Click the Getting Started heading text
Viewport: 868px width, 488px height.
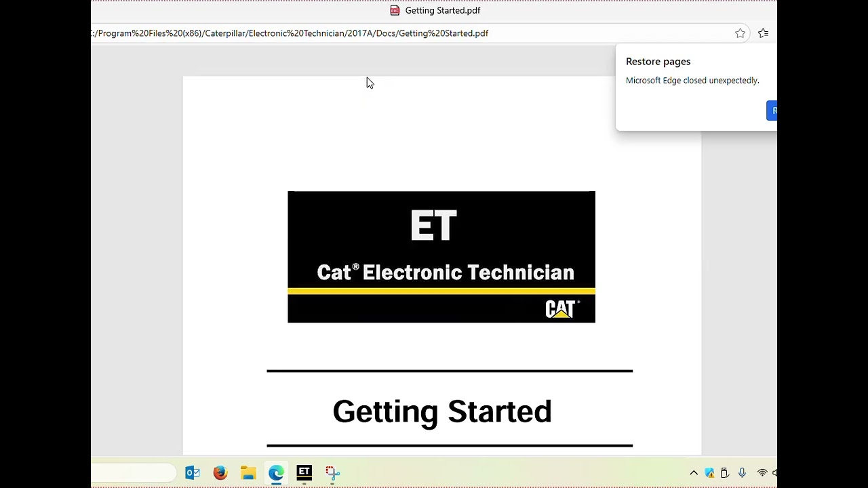pos(442,411)
